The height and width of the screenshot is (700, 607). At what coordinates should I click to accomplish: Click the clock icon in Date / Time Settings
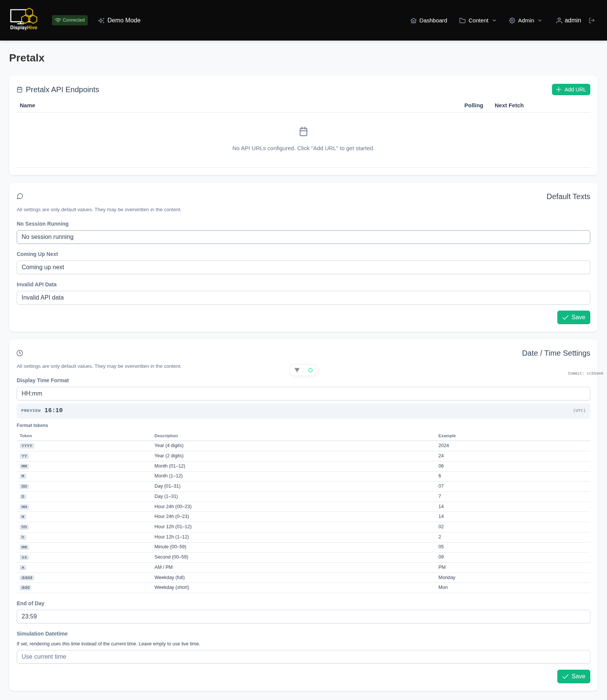tap(20, 353)
